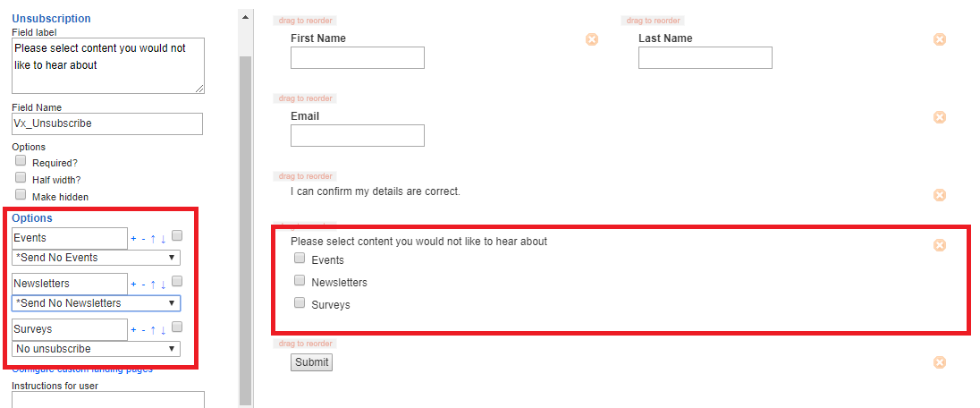This screenshot has height=408, width=980.
Task: Move the Surveys option up
Action: [x=153, y=330]
